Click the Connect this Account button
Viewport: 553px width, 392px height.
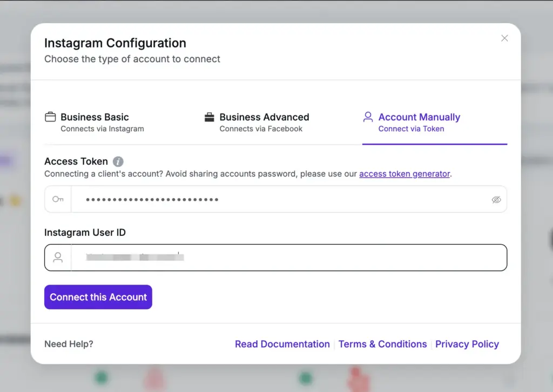[98, 296]
